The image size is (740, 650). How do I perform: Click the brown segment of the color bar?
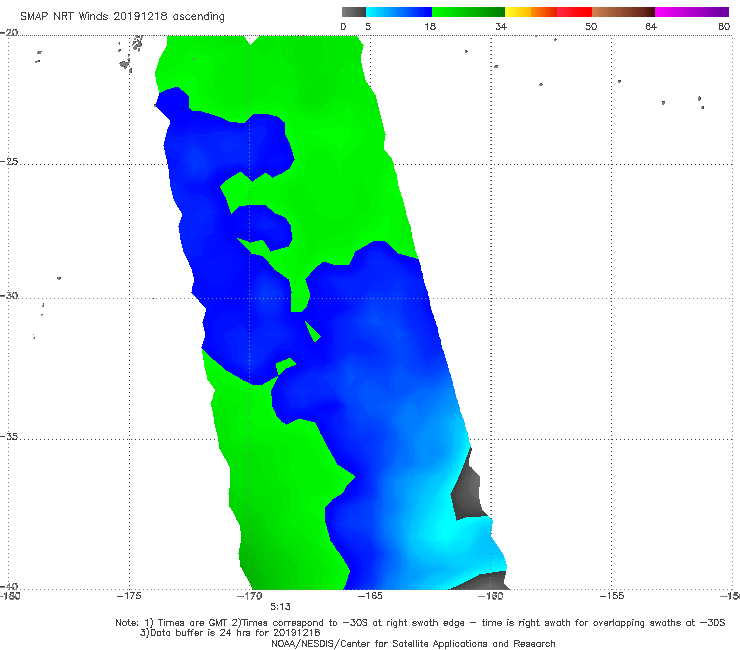(623, 12)
